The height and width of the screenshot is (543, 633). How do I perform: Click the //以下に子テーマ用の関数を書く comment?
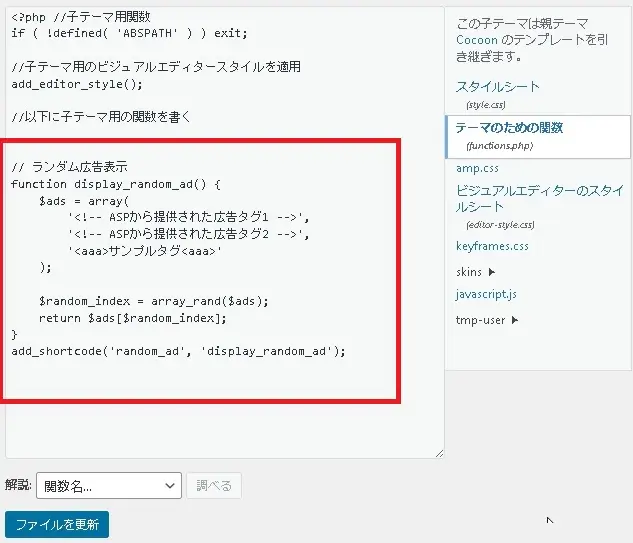click(x=101, y=117)
